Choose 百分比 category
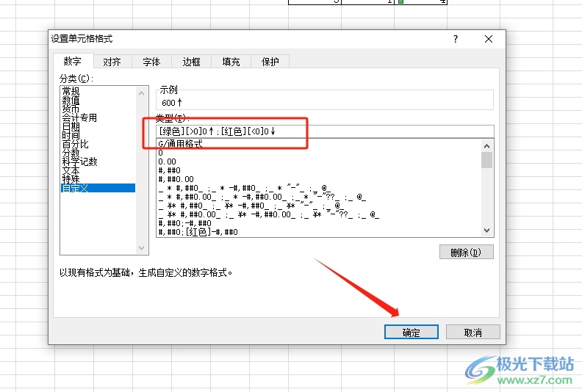582x392 pixels. click(x=75, y=144)
